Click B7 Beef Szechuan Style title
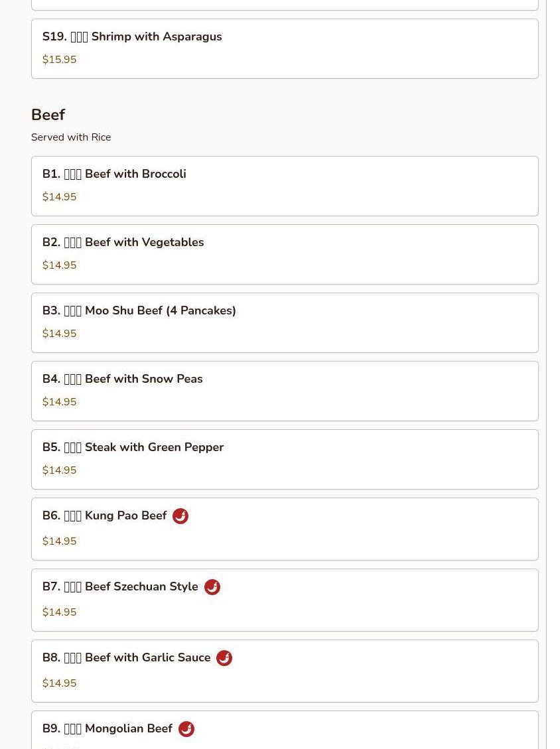 [120, 586]
